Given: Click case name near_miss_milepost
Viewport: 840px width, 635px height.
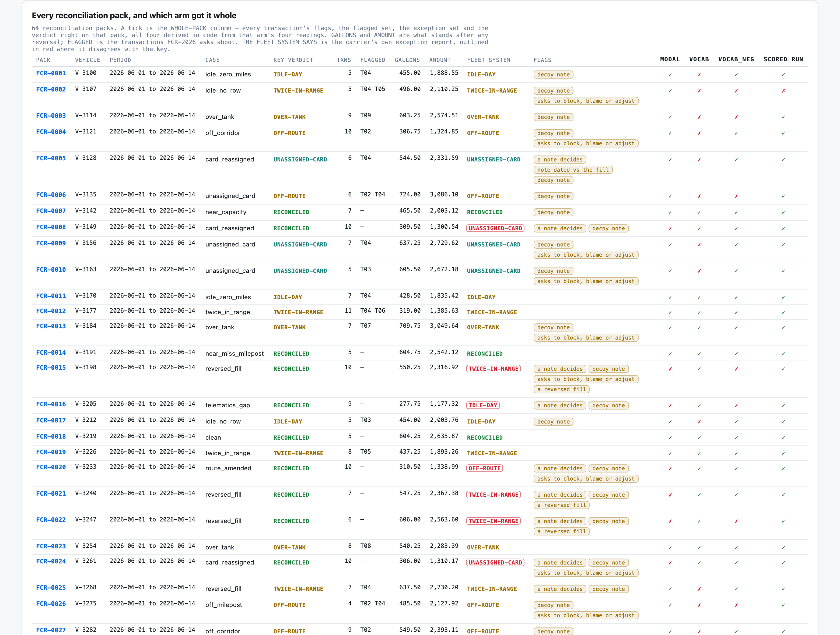Looking at the screenshot, I should [234, 353].
